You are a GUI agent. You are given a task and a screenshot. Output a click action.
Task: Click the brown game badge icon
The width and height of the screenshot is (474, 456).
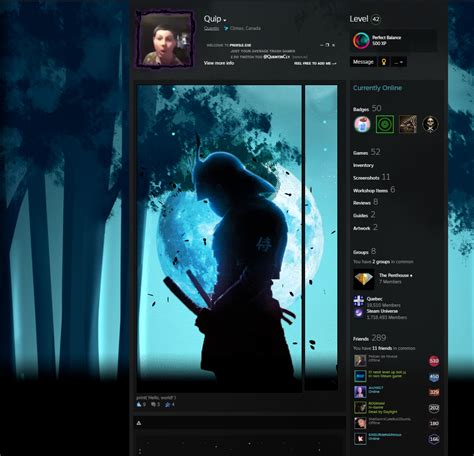[x=408, y=124]
